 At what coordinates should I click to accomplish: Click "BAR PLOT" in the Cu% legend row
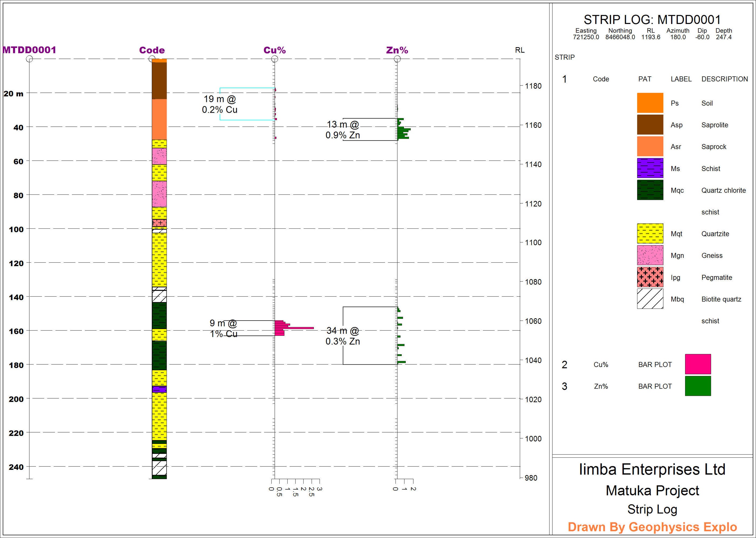point(655,365)
